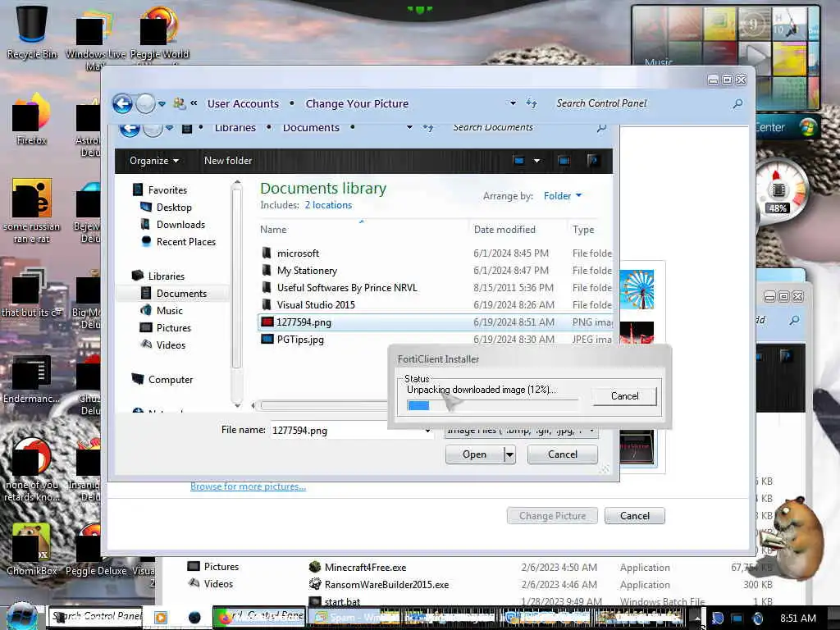Click the 8:51 AM taskbar clock
This screenshot has height=630, width=840.
797,619
